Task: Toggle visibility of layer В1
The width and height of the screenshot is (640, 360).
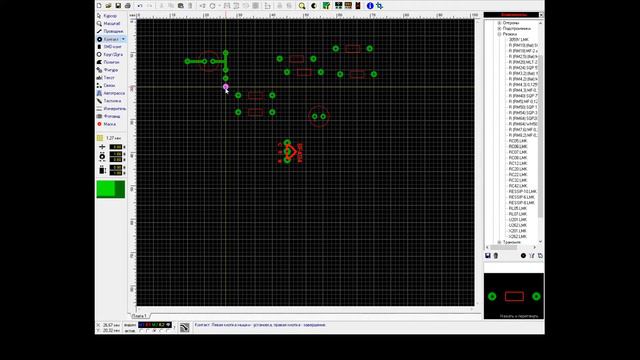Action: (x=148, y=325)
